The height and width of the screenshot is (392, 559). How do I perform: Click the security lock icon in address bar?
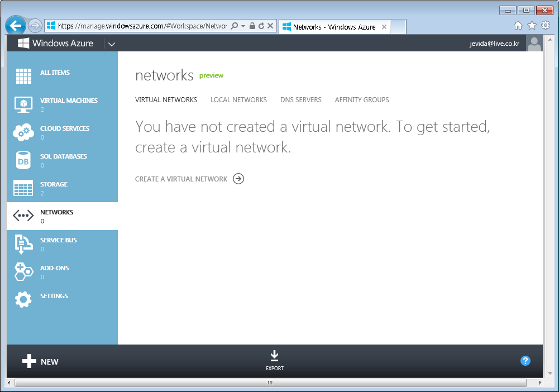click(252, 26)
